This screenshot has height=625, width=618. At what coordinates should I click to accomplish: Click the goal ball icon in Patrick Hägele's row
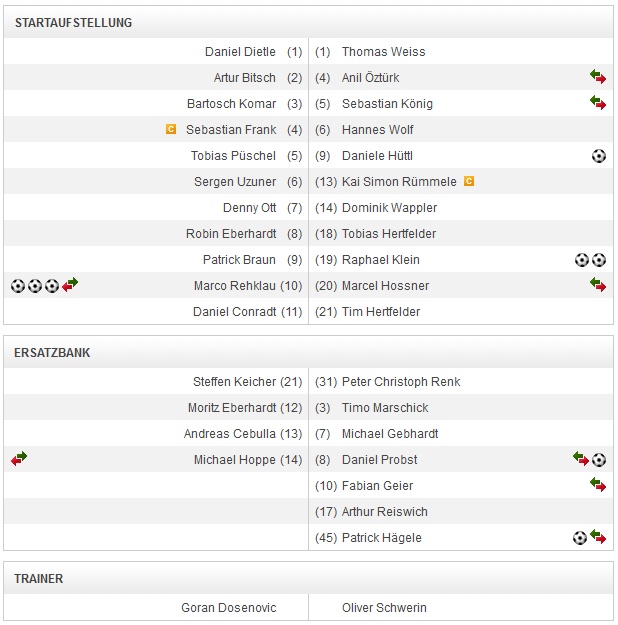[x=580, y=538]
